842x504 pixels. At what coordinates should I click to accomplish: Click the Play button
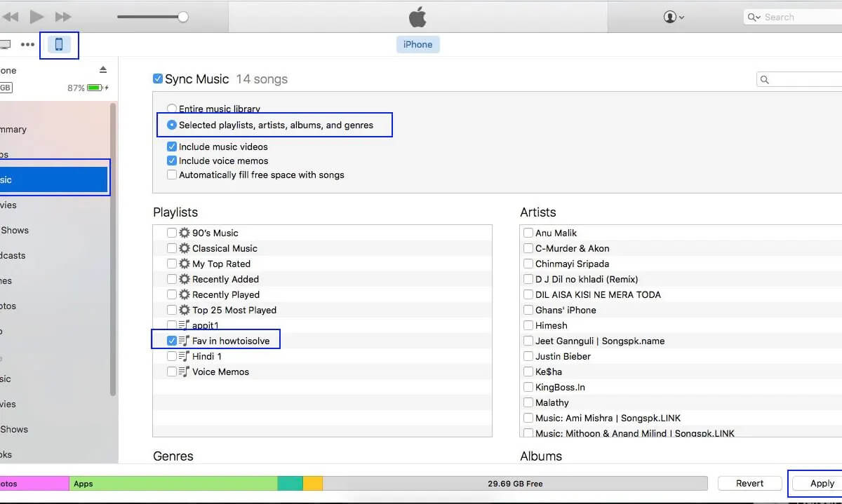click(36, 17)
